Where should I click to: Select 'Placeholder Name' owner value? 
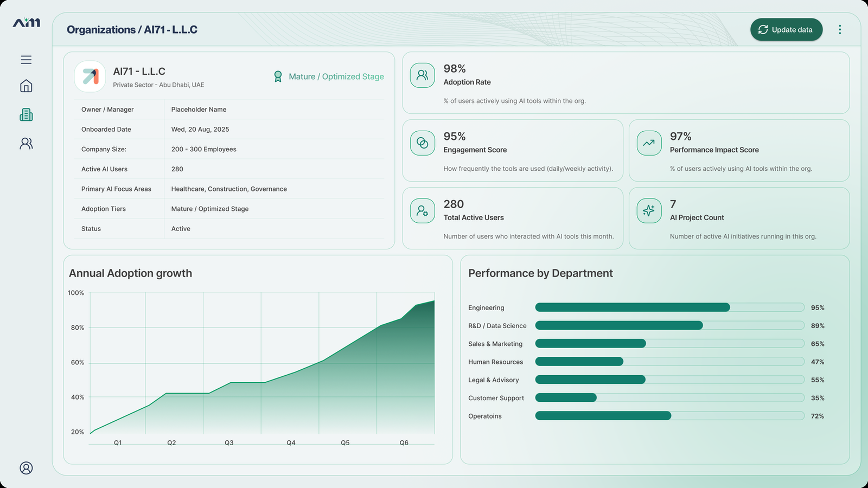199,110
